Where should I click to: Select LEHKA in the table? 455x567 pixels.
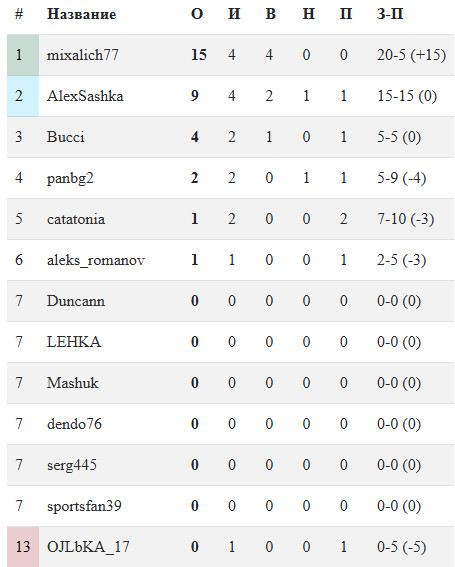pyautogui.click(x=74, y=342)
